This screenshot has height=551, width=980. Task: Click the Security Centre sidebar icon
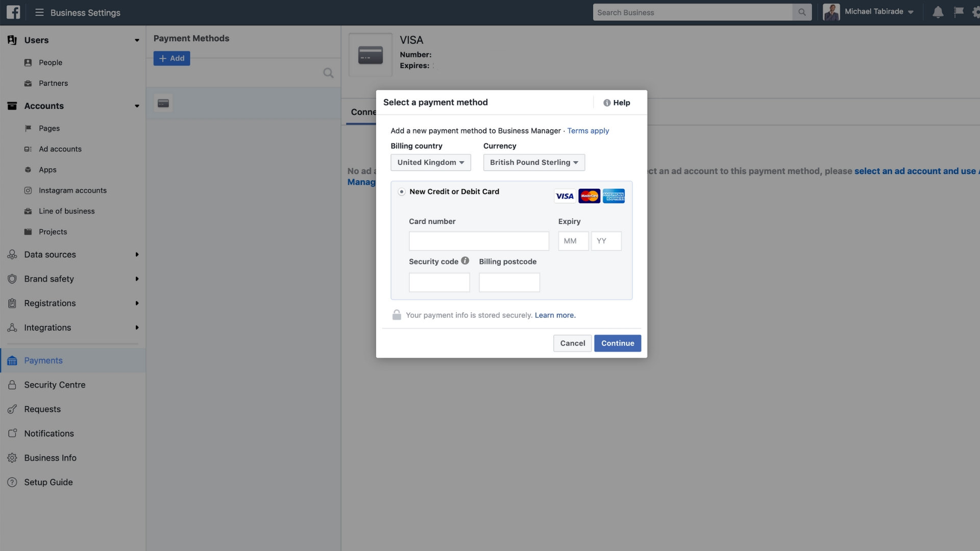pyautogui.click(x=12, y=384)
